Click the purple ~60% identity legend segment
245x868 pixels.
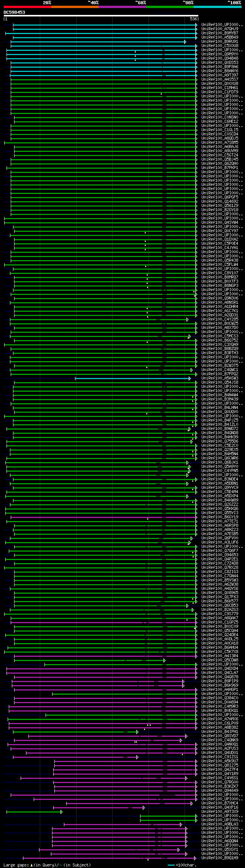click(122, 7)
